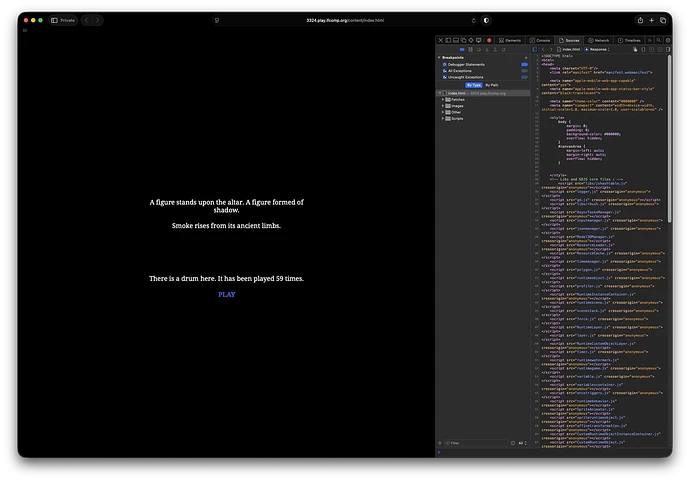Select the Debugger Statements row
The height and width of the screenshot is (480, 690).
(x=483, y=64)
